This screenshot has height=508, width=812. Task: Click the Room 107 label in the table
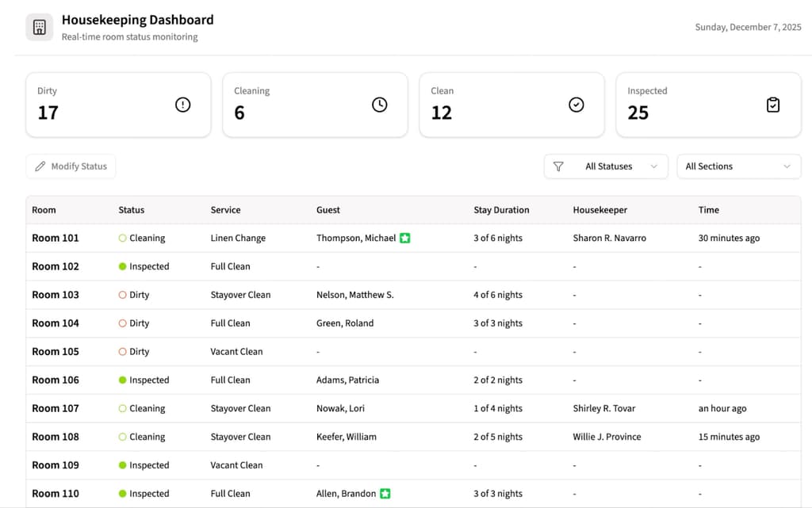click(56, 408)
